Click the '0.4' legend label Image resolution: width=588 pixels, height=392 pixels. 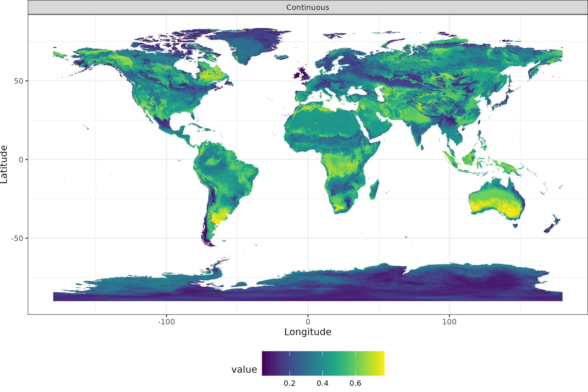(322, 383)
